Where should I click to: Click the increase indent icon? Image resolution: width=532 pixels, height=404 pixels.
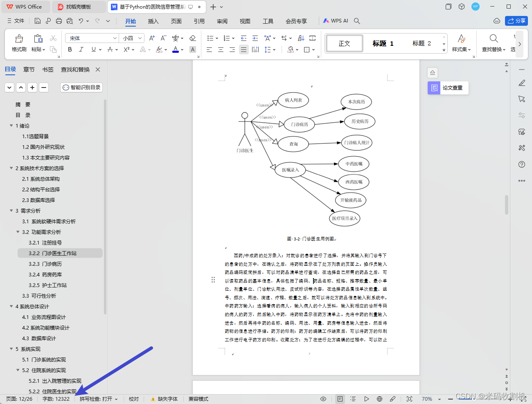point(255,38)
